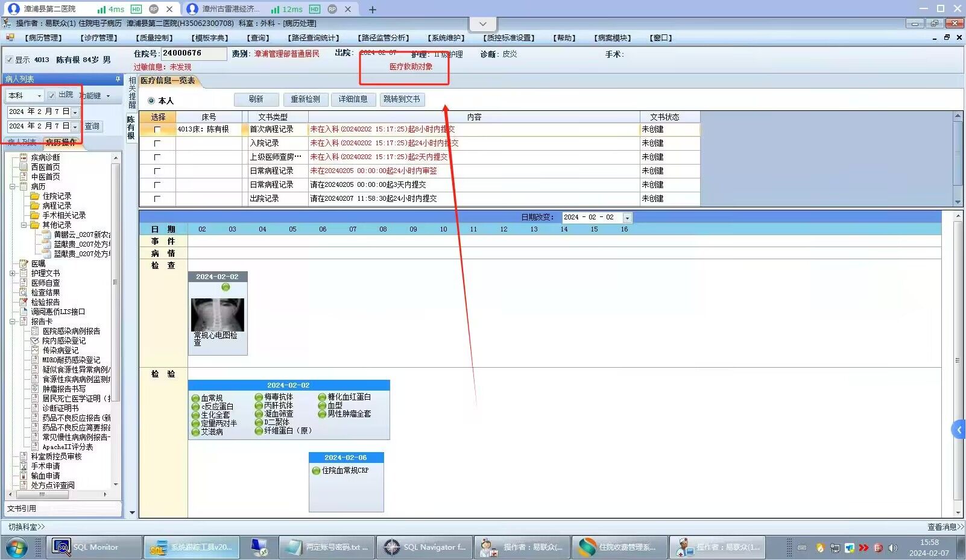Open 系统跟踪工具 from the taskbar

192,547
